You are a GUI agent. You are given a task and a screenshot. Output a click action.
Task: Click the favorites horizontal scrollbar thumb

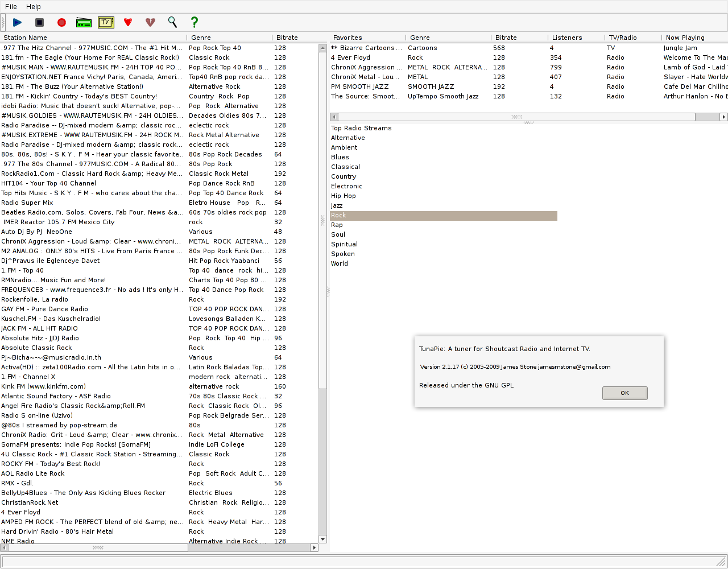coord(516,117)
